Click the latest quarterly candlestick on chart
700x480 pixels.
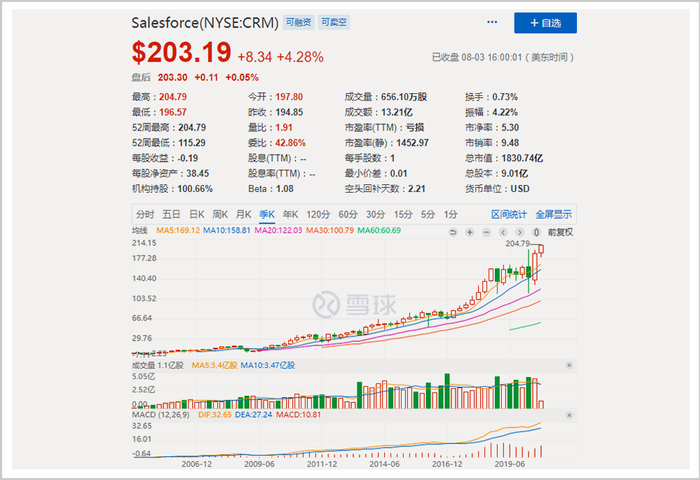(x=542, y=250)
